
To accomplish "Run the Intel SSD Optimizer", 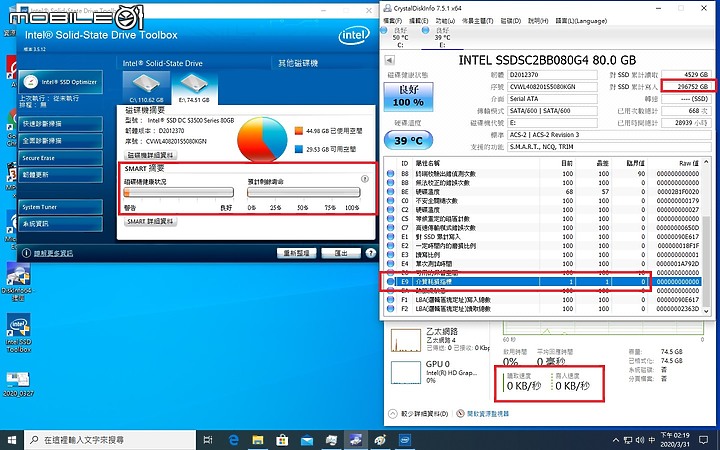I will tap(61, 82).
